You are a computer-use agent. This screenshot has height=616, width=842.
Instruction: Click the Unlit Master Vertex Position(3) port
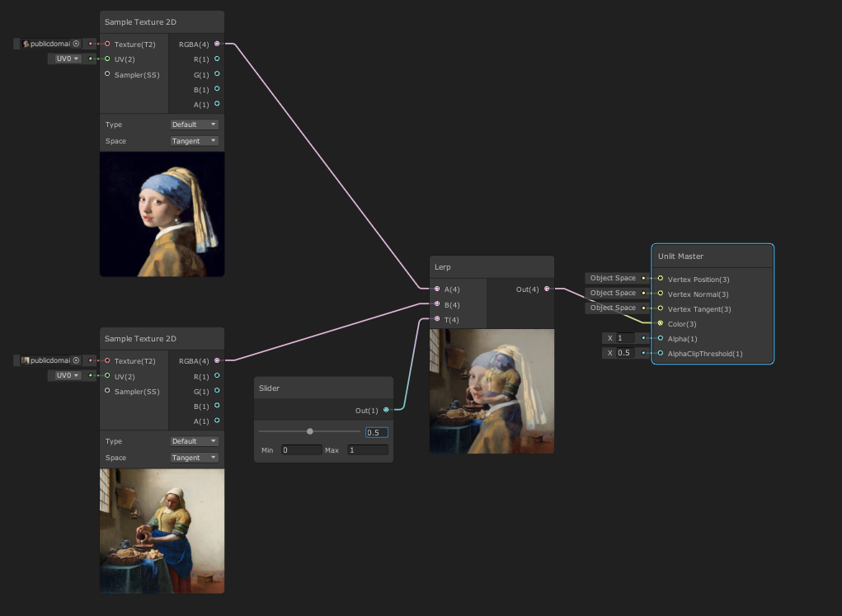pyautogui.click(x=661, y=278)
